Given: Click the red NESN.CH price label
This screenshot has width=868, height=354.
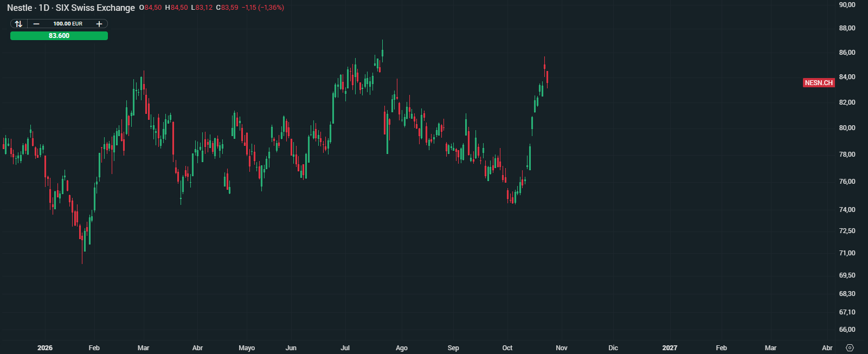Looking at the screenshot, I should 819,83.
